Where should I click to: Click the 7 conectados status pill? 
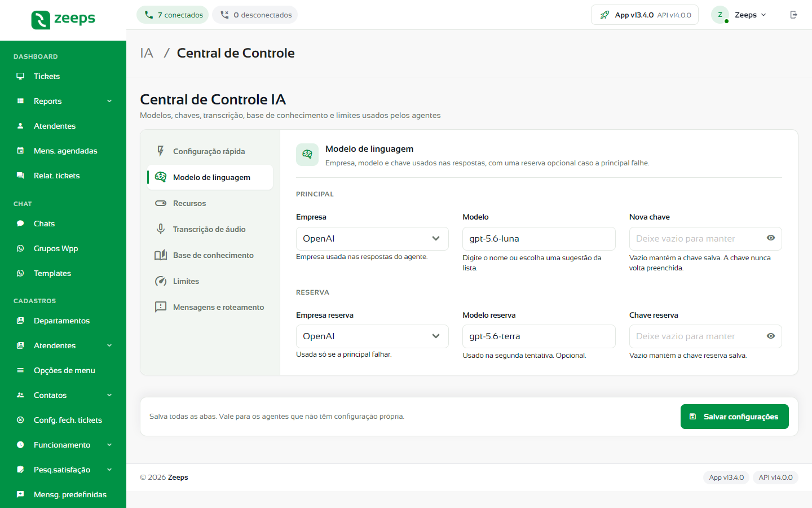(173, 15)
